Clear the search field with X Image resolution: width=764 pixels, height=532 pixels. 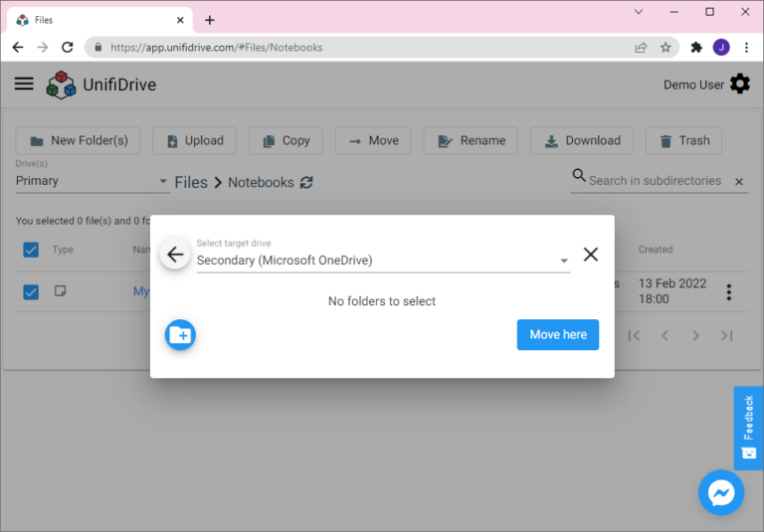[x=739, y=182]
